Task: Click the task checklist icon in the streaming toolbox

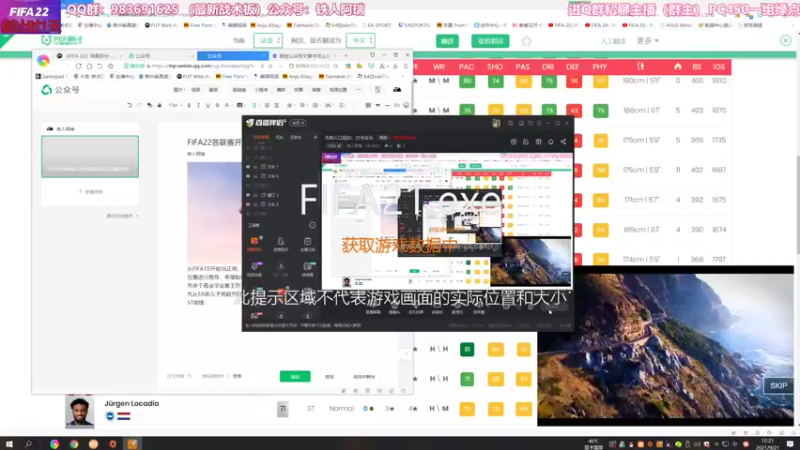Action: 308,243
